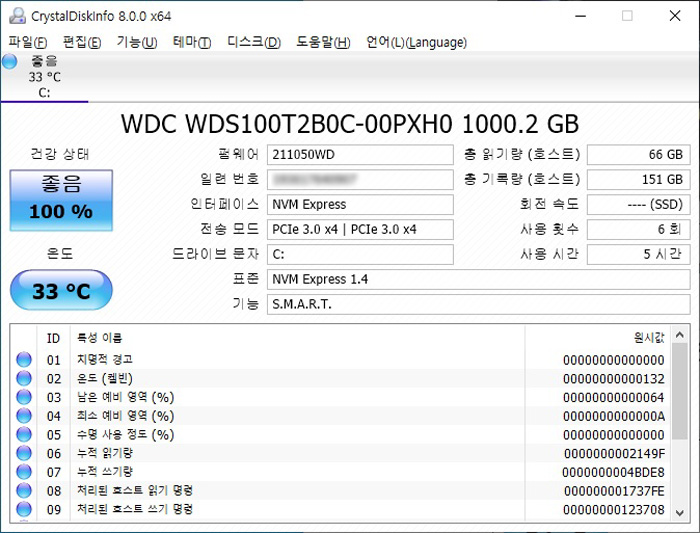Open the 편집(E) menu
700x533 pixels.
(x=82, y=42)
